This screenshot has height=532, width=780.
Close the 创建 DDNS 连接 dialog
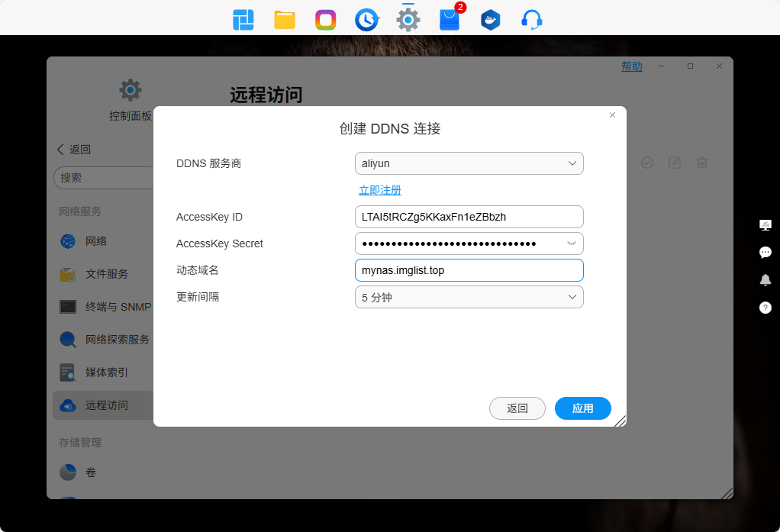click(x=612, y=115)
